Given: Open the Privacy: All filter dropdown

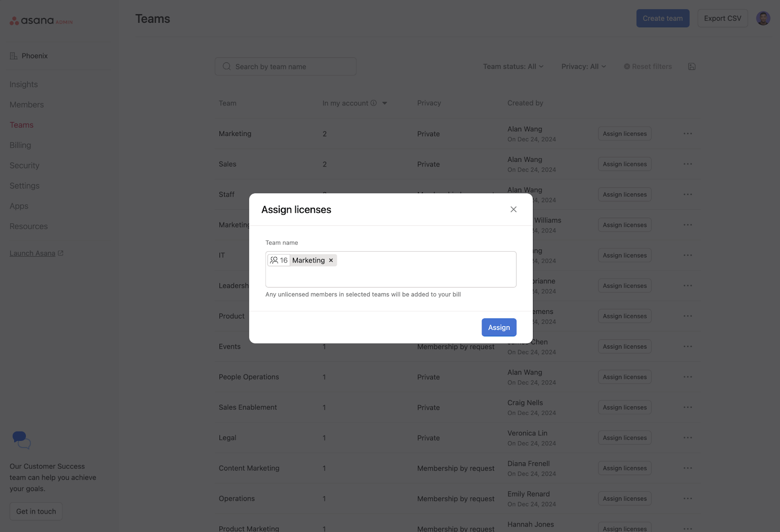Looking at the screenshot, I should 583,66.
